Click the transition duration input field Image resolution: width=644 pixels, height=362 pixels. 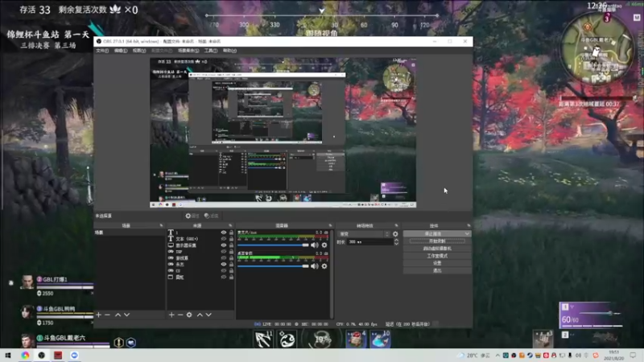click(x=369, y=242)
